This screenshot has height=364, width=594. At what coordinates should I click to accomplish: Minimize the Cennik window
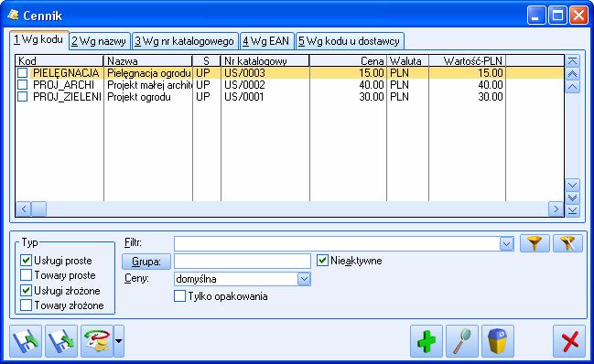[x=536, y=16]
